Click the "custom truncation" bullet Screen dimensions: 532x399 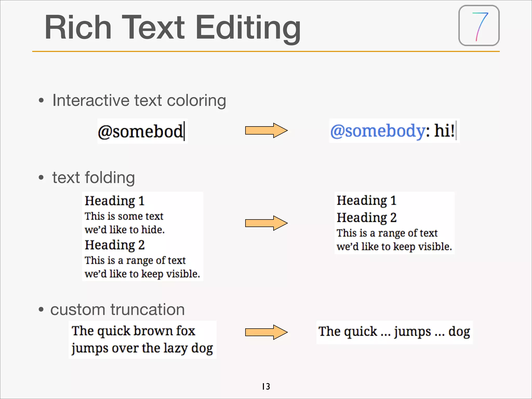[117, 309]
